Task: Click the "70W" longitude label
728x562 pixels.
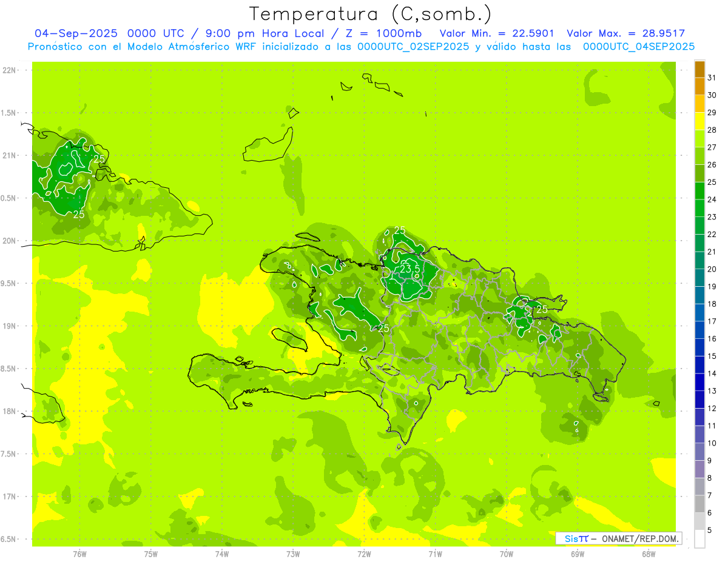Action: pyautogui.click(x=507, y=554)
